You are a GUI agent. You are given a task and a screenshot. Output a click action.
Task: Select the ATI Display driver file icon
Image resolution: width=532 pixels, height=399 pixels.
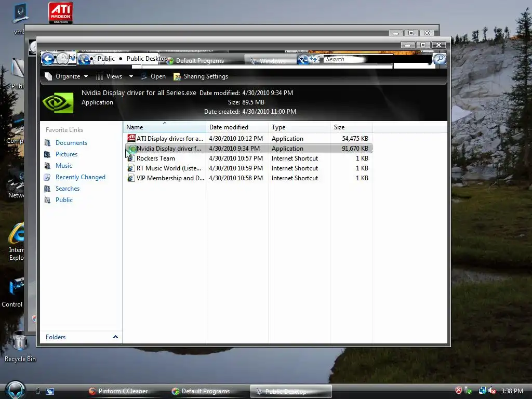pos(131,138)
